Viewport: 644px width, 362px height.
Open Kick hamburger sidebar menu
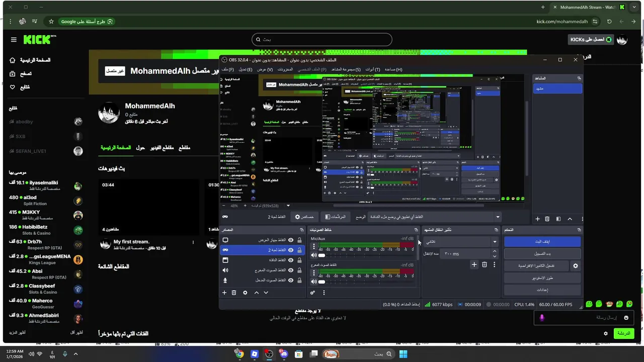14,40
